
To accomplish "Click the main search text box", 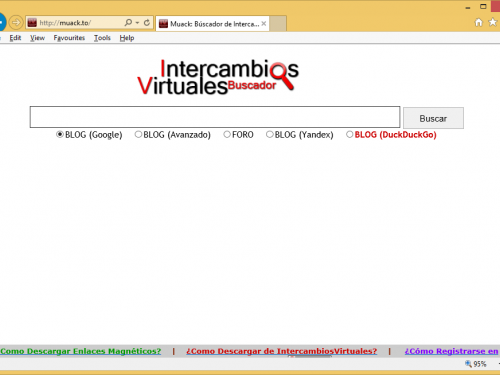I will [x=215, y=117].
